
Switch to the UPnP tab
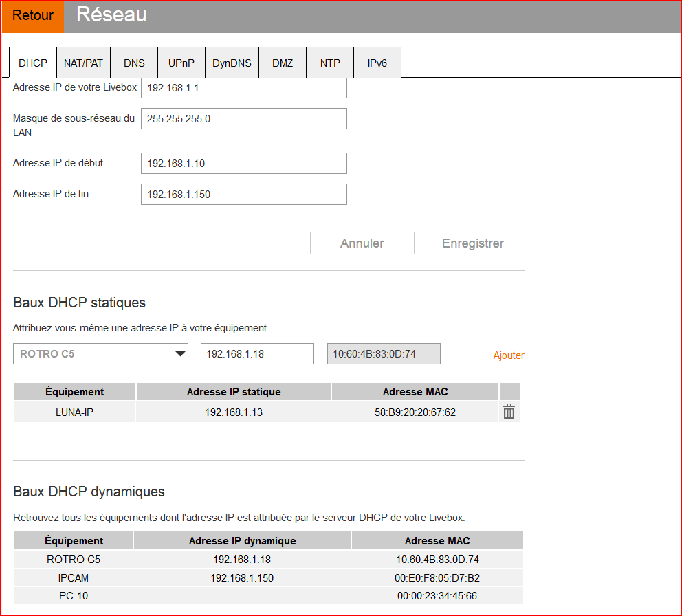pyautogui.click(x=181, y=63)
